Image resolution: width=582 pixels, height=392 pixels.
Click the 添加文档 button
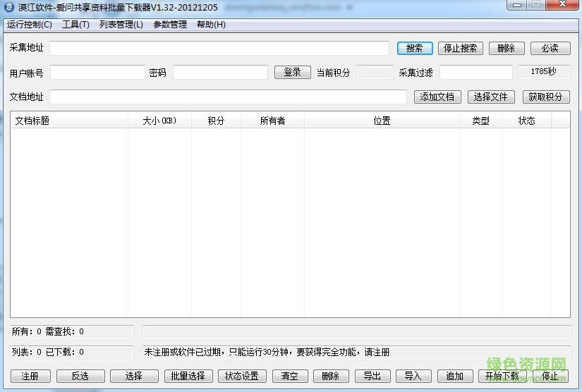pos(437,97)
